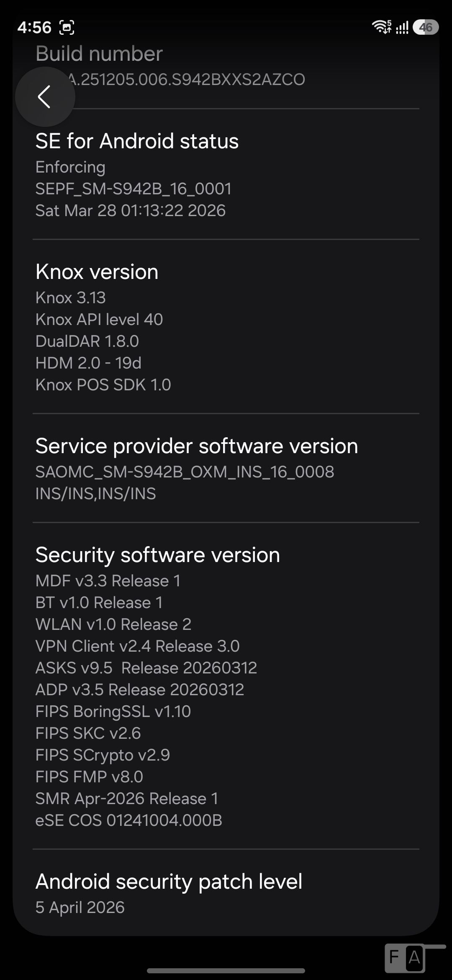Select Security software version entry

tap(226, 686)
